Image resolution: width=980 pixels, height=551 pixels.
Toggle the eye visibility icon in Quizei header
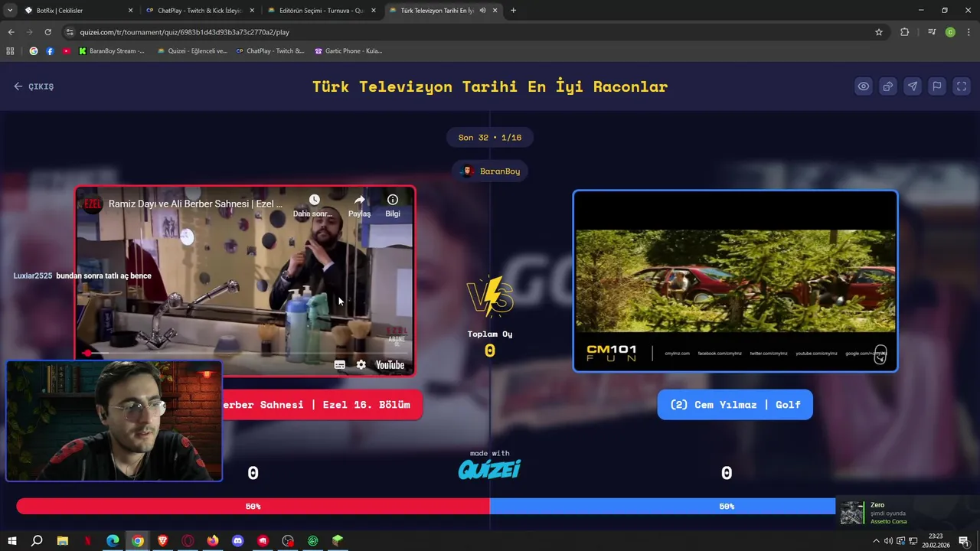(864, 86)
